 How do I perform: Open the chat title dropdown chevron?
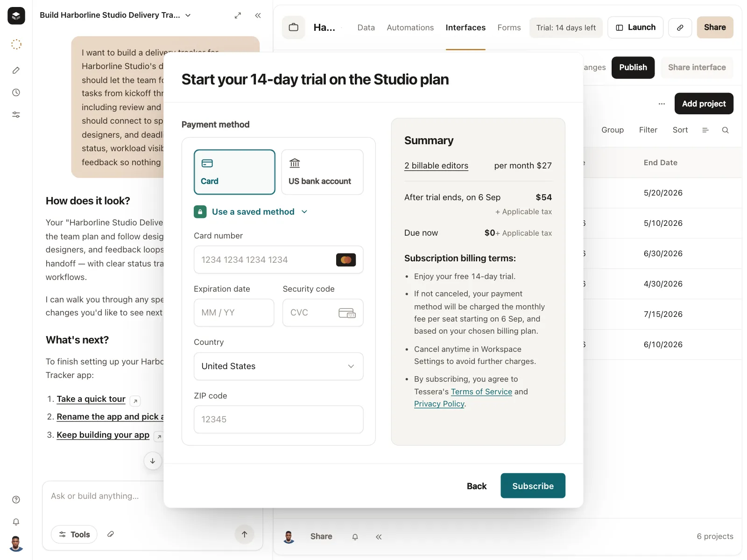188,15
